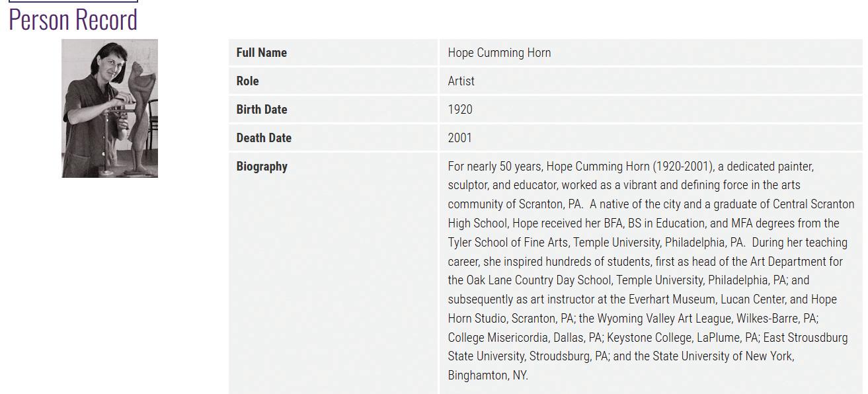The image size is (868, 394).
Task: Click the Artist role value
Action: 461,81
